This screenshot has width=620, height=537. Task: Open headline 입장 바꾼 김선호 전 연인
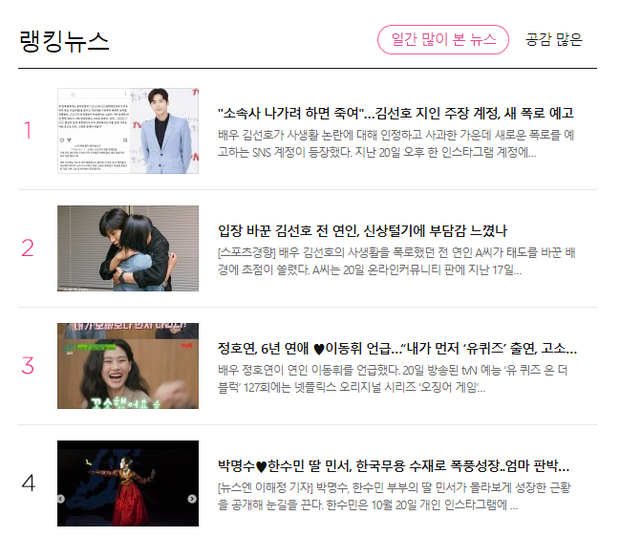tap(362, 231)
